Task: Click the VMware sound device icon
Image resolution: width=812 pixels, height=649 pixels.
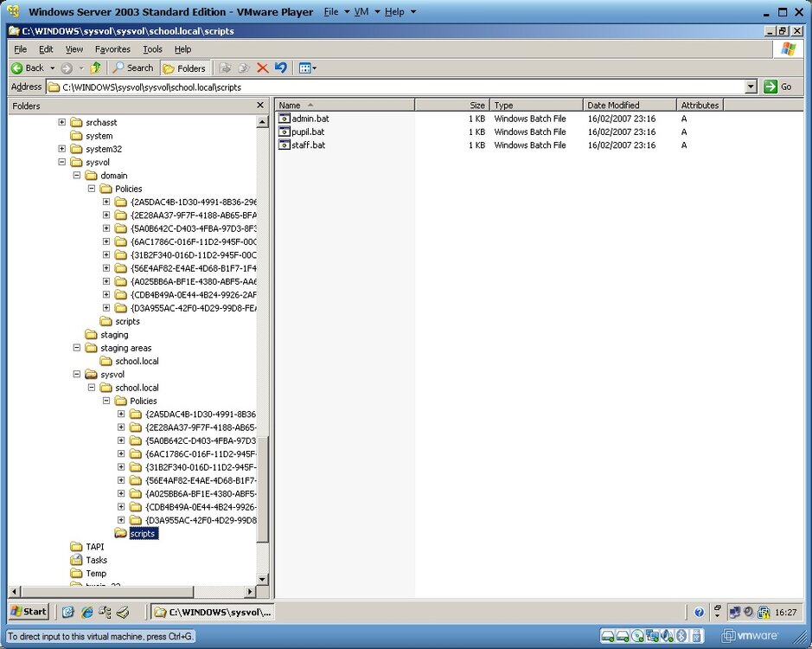Action: pyautogui.click(x=668, y=635)
